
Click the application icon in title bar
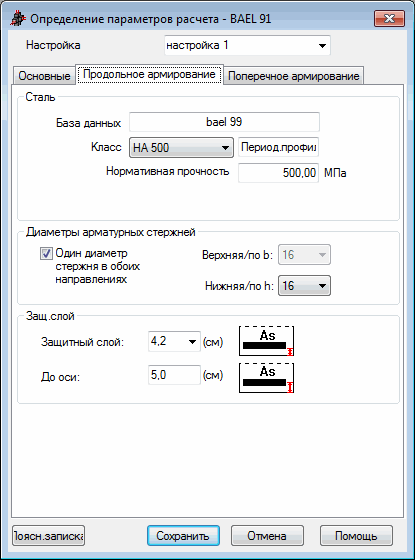17,18
